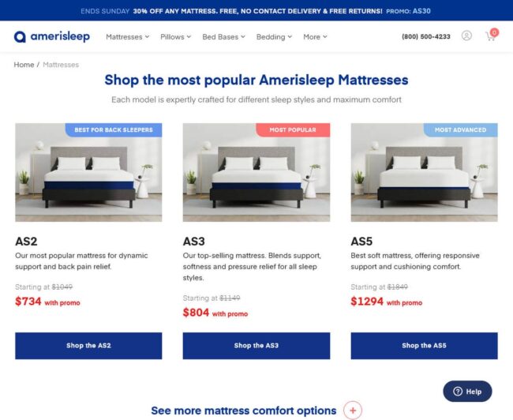
Task: Click the AS30 promo code in the banner
Action: pos(421,11)
